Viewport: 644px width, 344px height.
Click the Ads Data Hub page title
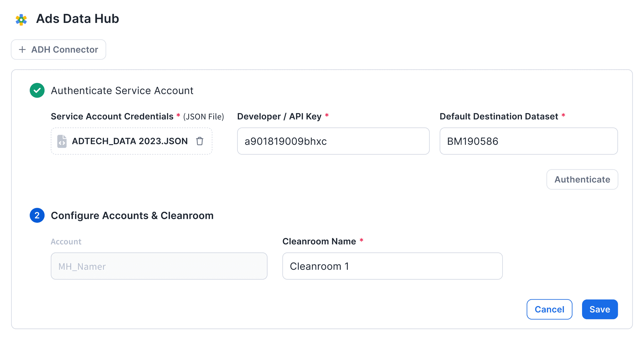click(77, 19)
